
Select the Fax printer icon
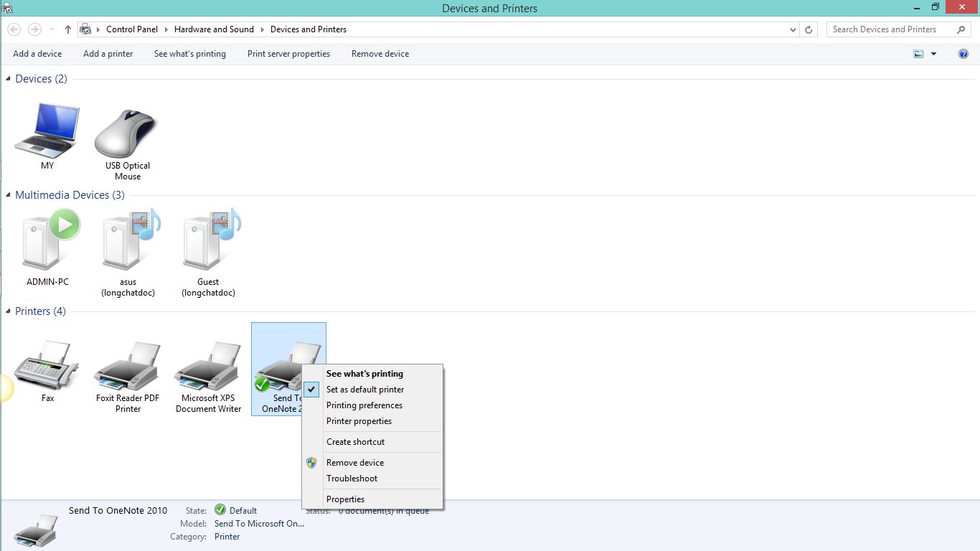click(47, 366)
